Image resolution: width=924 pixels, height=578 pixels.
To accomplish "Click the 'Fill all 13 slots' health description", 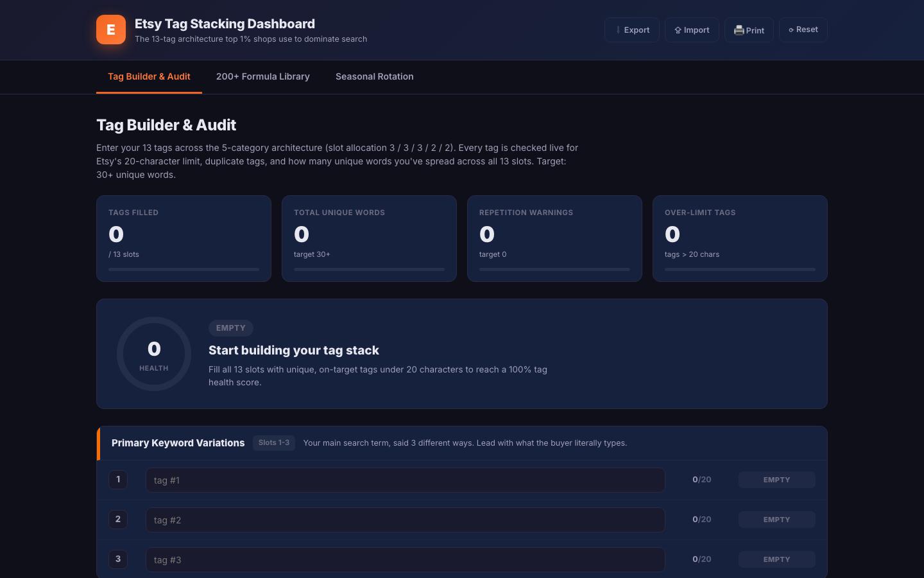I will [378, 376].
